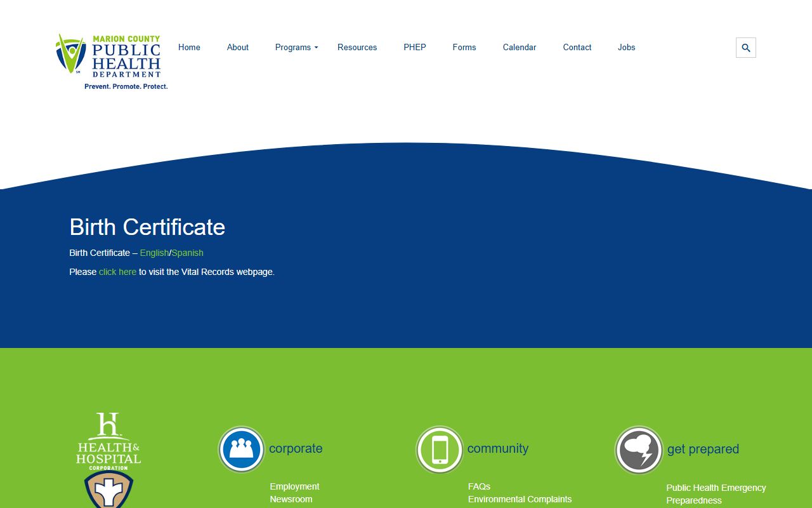The height and width of the screenshot is (508, 812).
Task: Click the 'community' footer heading
Action: click(x=498, y=448)
